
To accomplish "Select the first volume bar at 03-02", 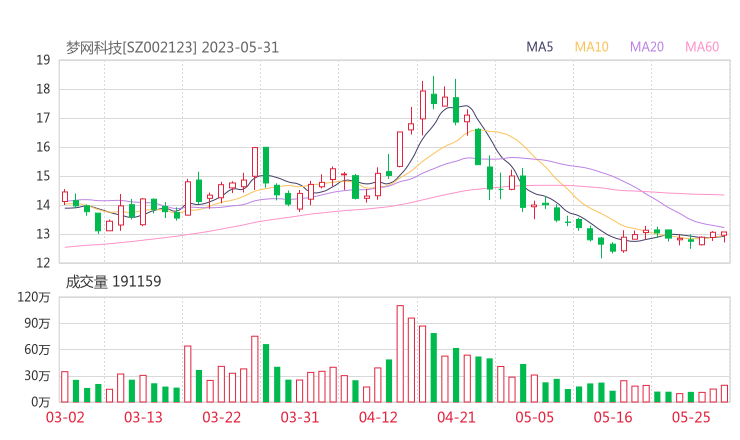I will click(65, 387).
